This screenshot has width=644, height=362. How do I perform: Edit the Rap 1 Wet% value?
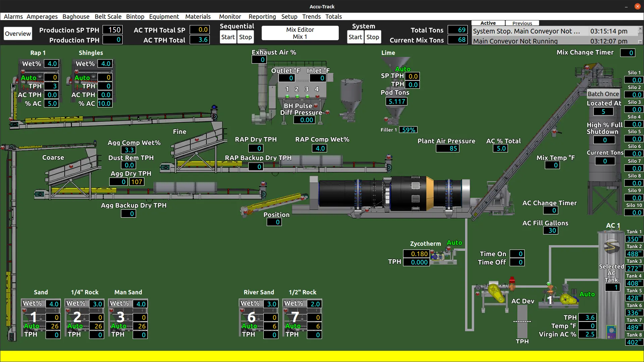[x=51, y=64]
